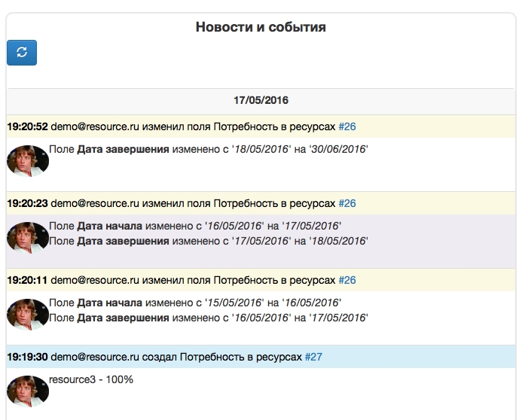Click the 19:20:52 timestamp

27,126
